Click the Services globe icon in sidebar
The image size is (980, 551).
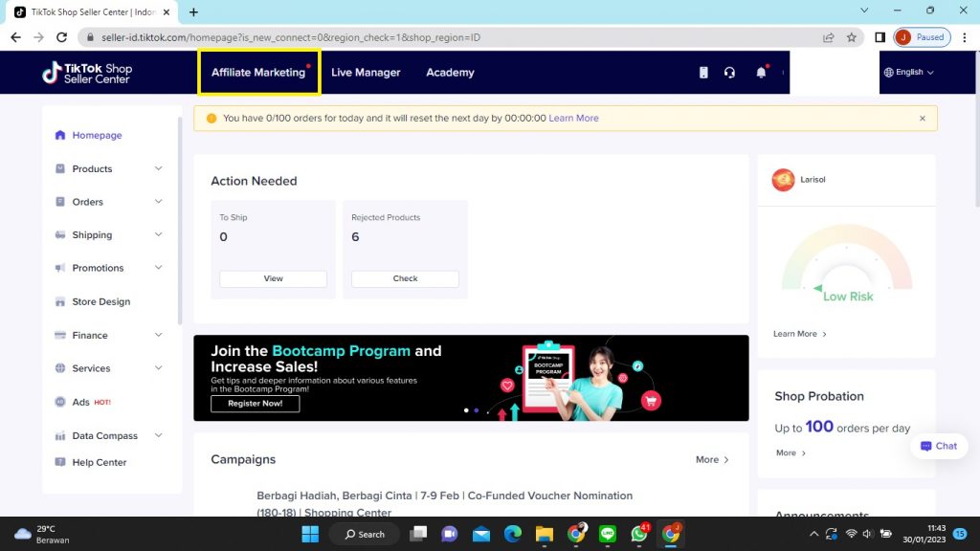point(60,368)
